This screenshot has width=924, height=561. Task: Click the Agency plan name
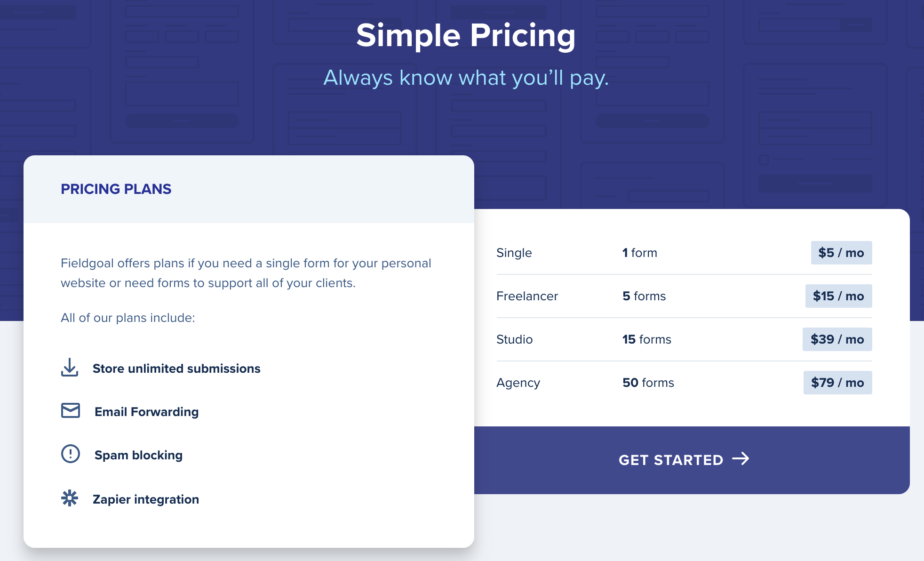click(518, 383)
